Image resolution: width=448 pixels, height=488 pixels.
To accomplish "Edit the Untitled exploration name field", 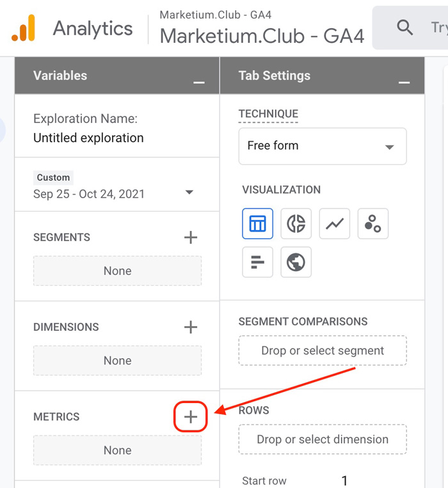I will (x=88, y=138).
